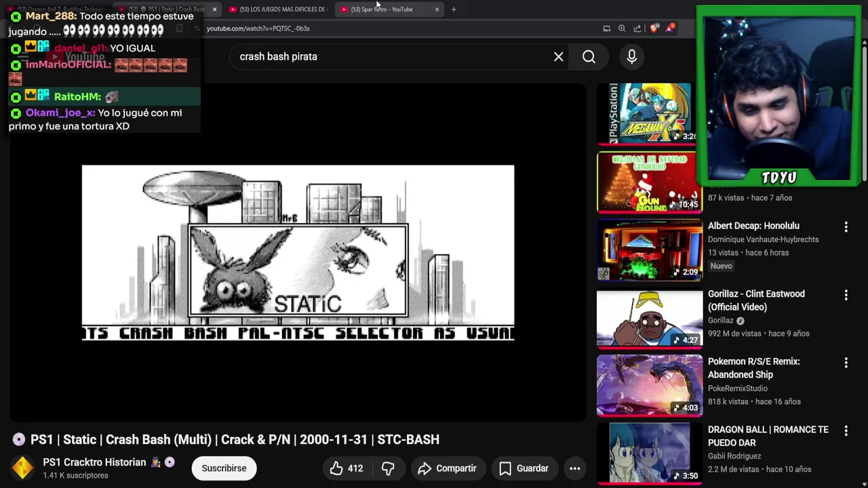Click Compartir button
The width and height of the screenshot is (868, 488).
(448, 468)
